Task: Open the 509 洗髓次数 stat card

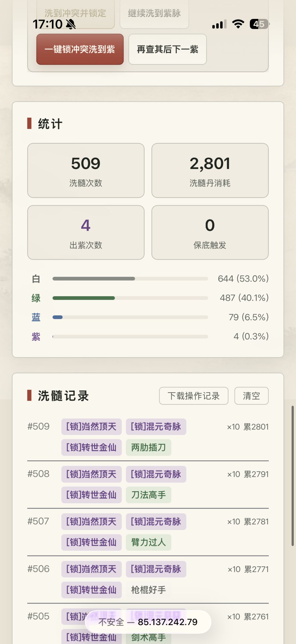Action: 86,170
